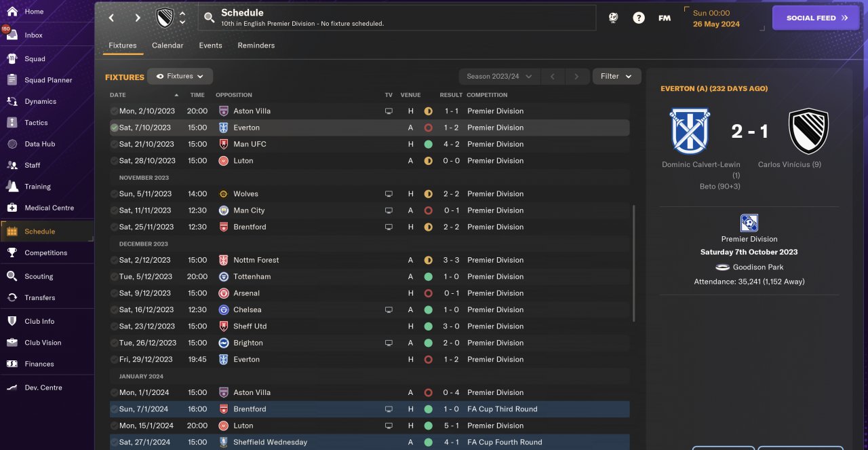Viewport: 868px width, 450px height.
Task: Open the Filter dropdown
Action: point(616,77)
